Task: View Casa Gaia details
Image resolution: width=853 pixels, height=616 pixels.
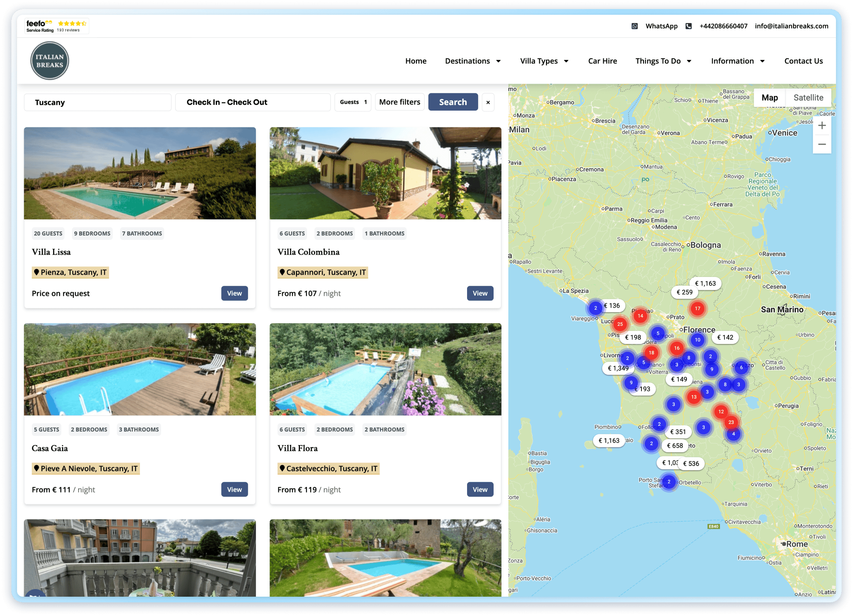Action: pyautogui.click(x=234, y=489)
